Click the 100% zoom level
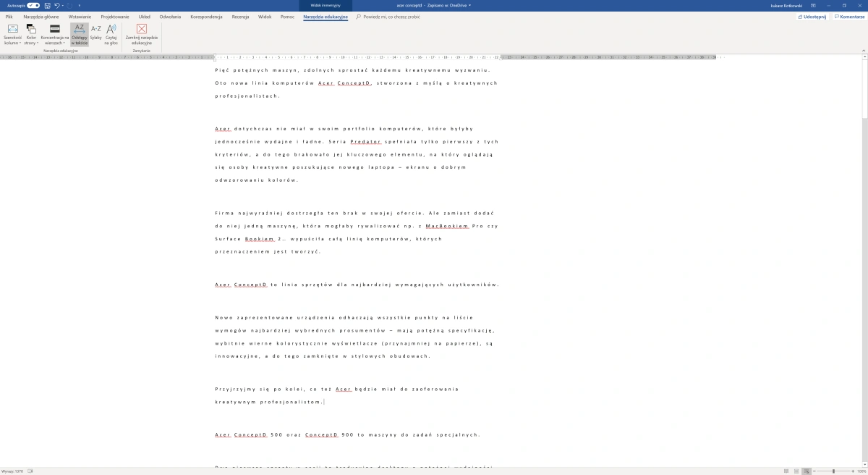This screenshot has height=475, width=868. click(861, 471)
